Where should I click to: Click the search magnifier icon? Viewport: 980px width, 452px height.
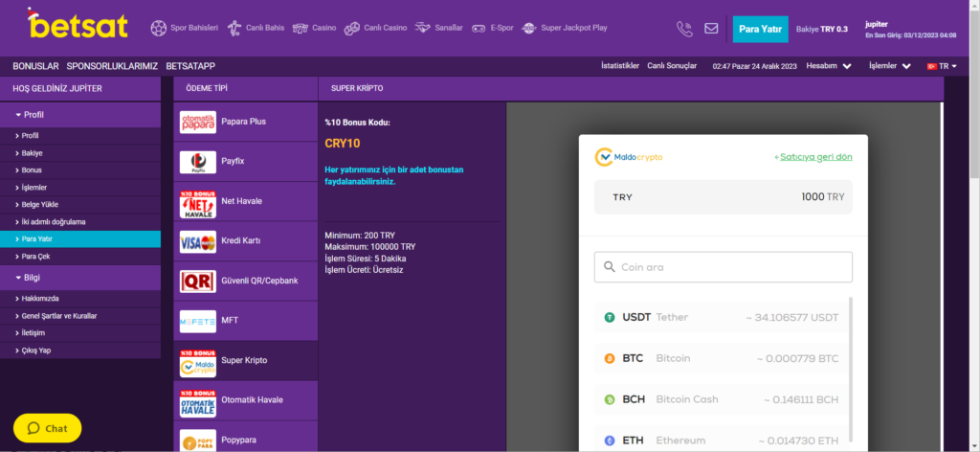click(610, 267)
